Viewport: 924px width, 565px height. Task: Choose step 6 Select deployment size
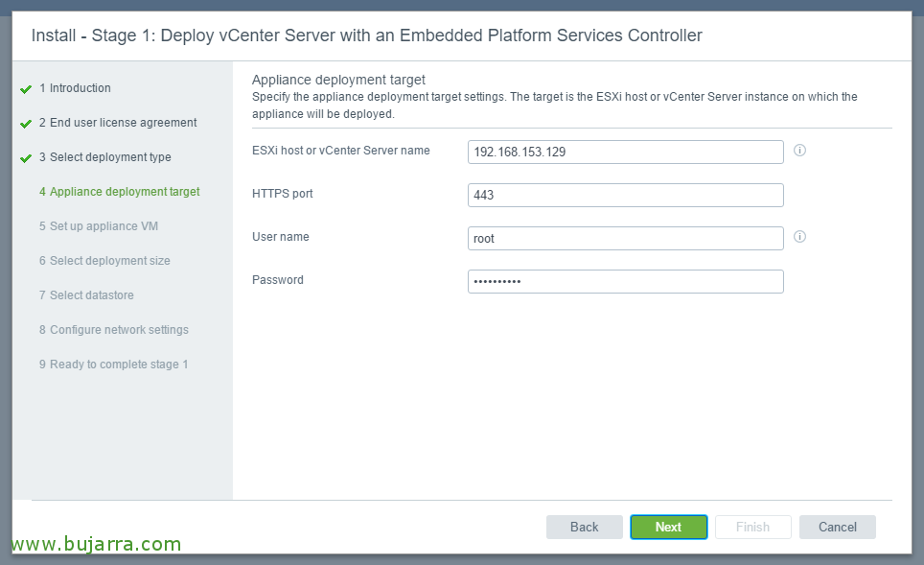[x=104, y=261]
